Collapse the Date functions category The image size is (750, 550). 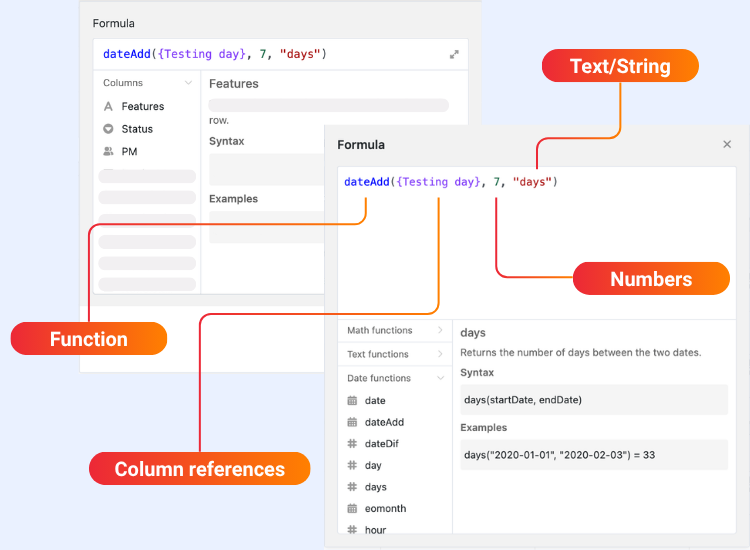click(439, 378)
